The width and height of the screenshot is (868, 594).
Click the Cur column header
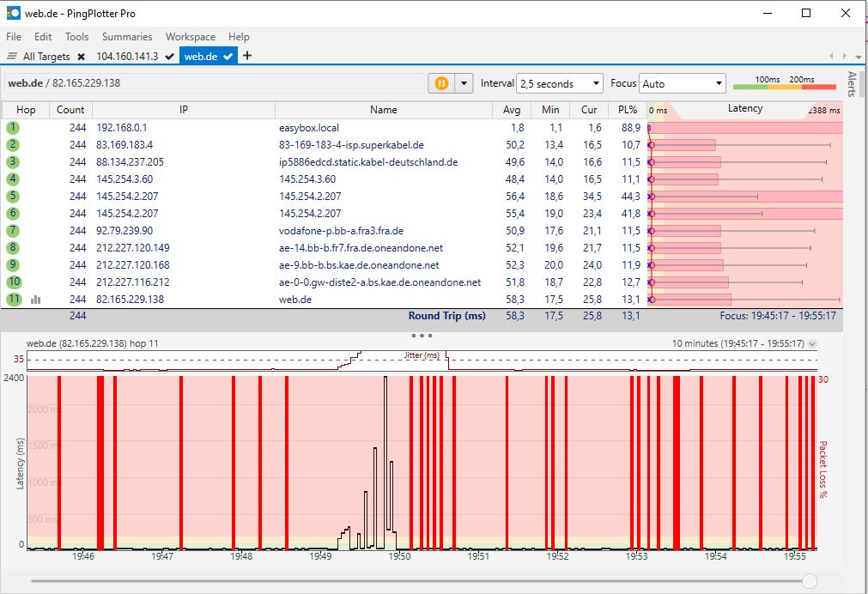pos(589,110)
